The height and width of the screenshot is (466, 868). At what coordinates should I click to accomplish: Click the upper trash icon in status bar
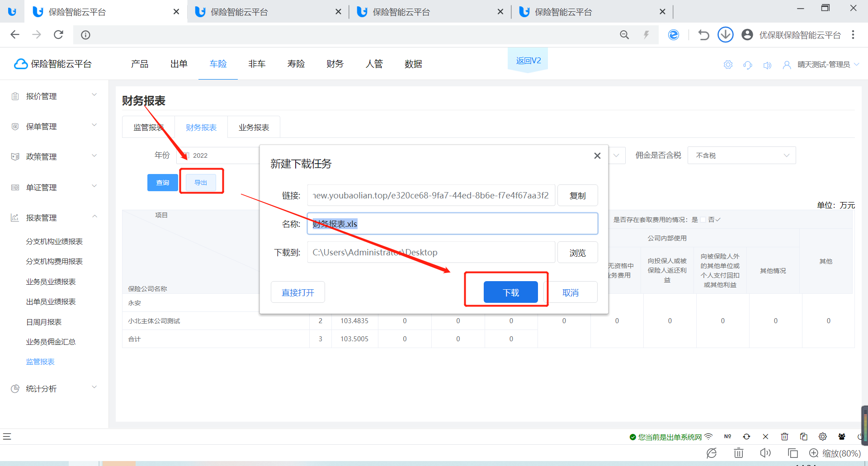(784, 437)
